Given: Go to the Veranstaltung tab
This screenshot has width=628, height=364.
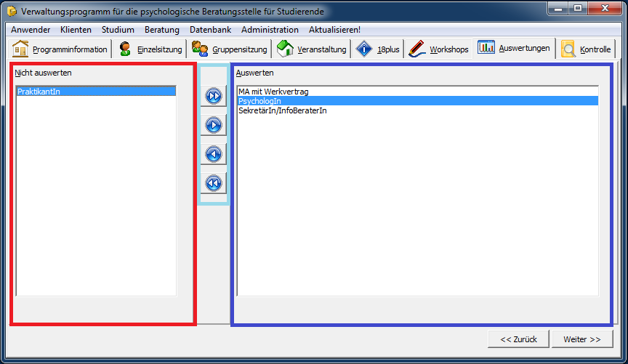Looking at the screenshot, I should click(x=313, y=49).
